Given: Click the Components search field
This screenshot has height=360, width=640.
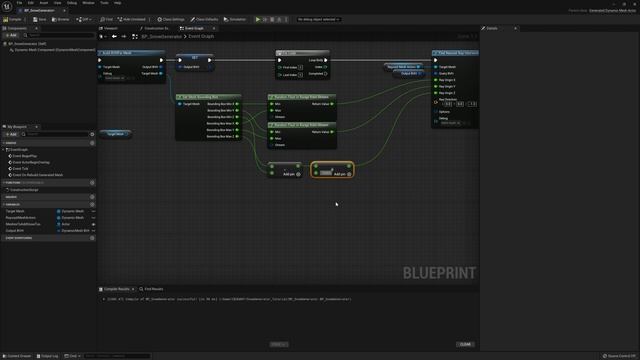Looking at the screenshot, I should 58,35.
